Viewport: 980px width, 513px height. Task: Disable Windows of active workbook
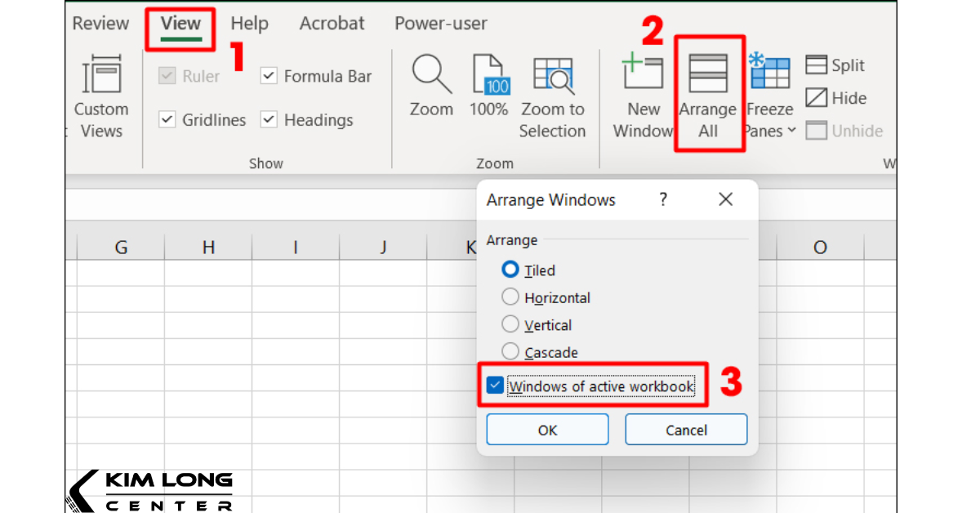pos(494,384)
